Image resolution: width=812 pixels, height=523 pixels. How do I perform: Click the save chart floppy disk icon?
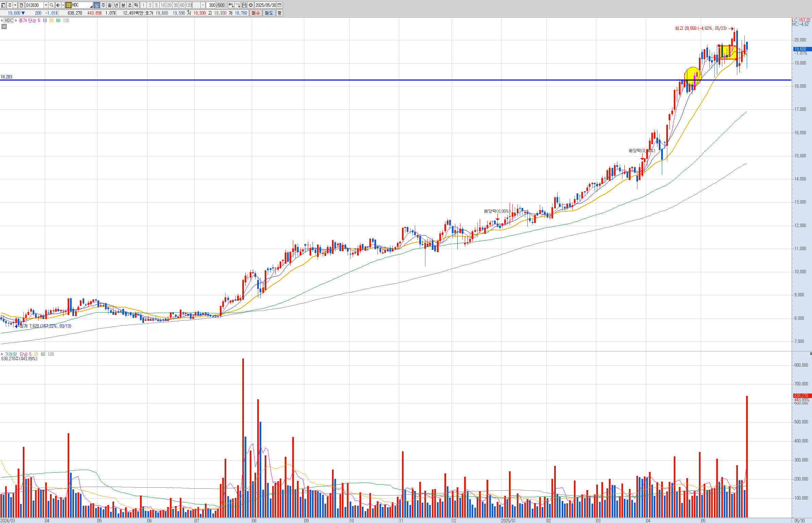click(x=244, y=5)
